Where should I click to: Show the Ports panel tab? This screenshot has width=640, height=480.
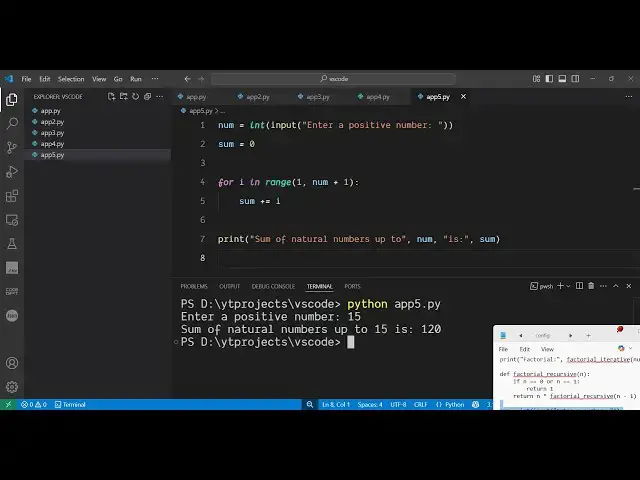[x=352, y=286]
